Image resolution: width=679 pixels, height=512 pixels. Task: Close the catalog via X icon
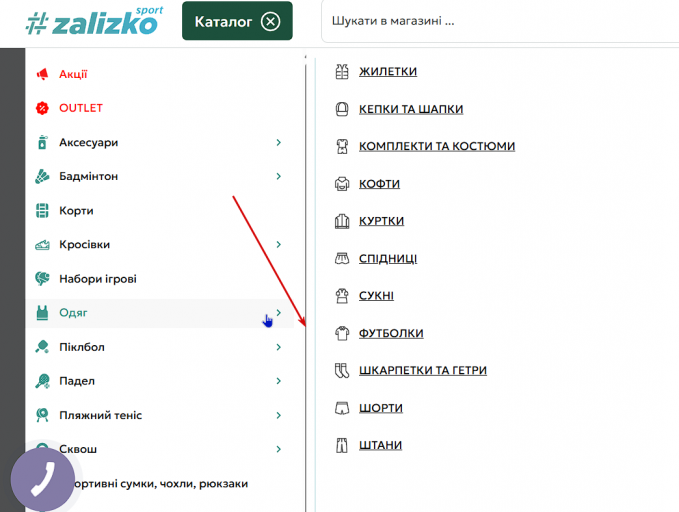tap(271, 21)
